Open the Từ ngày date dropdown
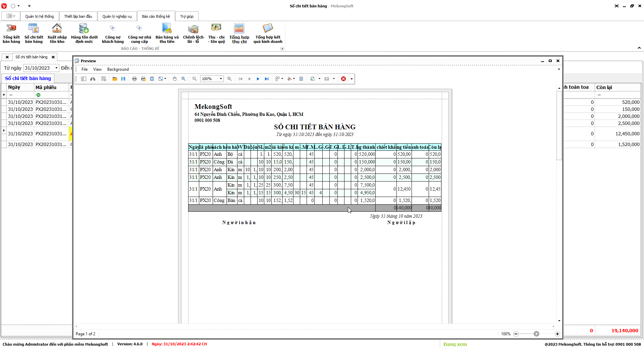The height and width of the screenshot is (348, 644). pyautogui.click(x=56, y=68)
